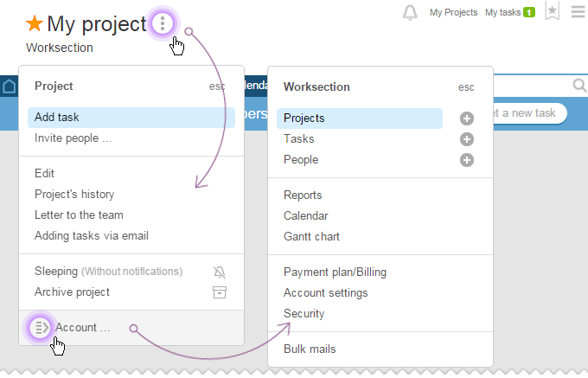Viewport: 588px width, 378px height.
Task: Open My tasks link with counter
Action: pos(509,12)
